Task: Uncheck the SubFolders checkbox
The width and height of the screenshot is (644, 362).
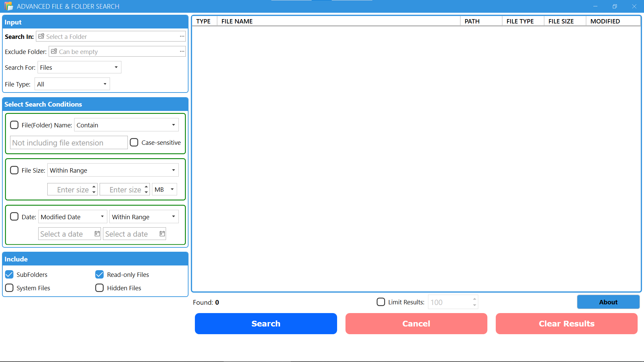Action: tap(9, 275)
